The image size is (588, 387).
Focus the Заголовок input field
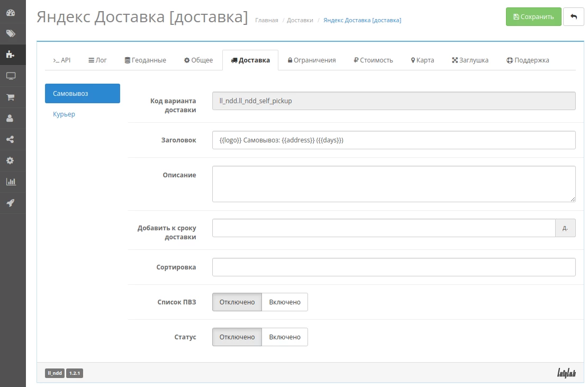point(394,140)
